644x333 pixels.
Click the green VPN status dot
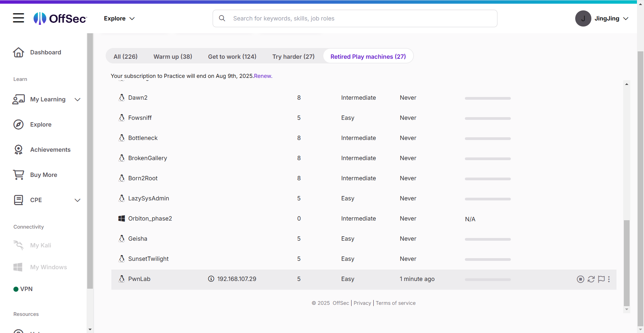16,289
